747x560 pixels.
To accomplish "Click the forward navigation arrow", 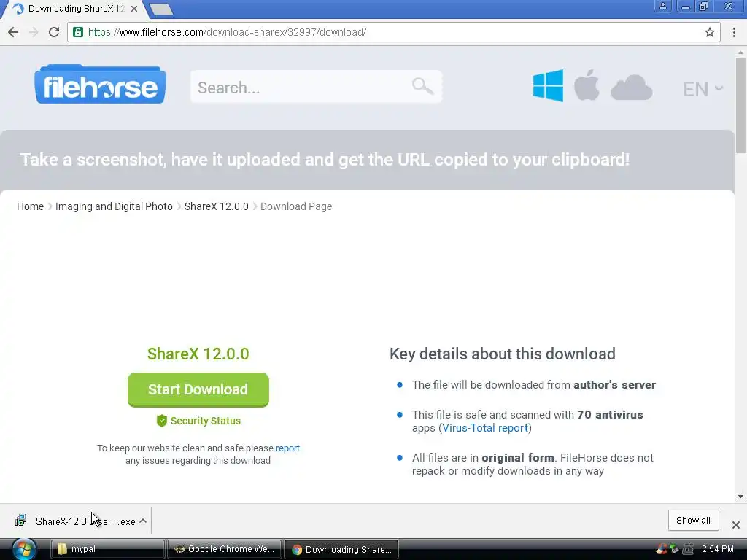I will tap(34, 32).
